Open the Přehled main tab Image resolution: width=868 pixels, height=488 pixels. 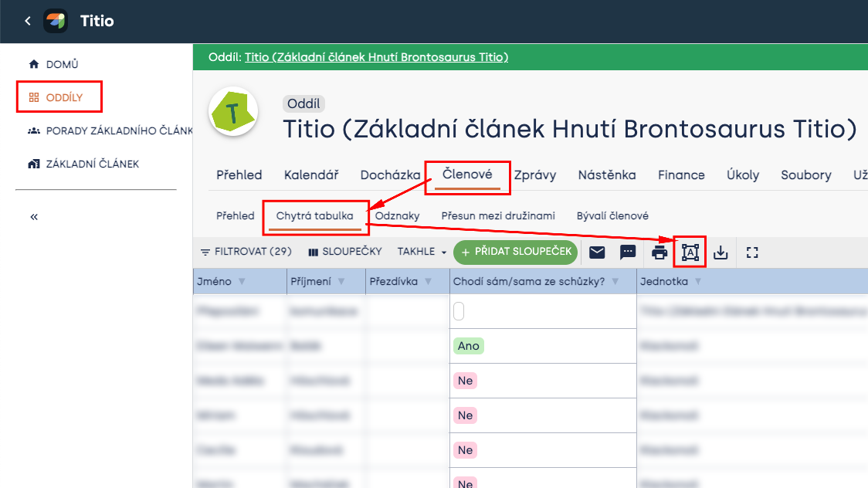(239, 175)
